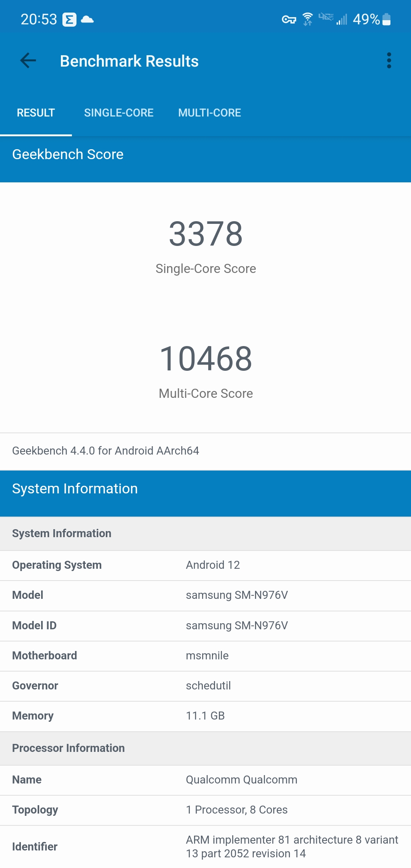
Task: Tap the multi-core score 10468
Action: point(206,359)
